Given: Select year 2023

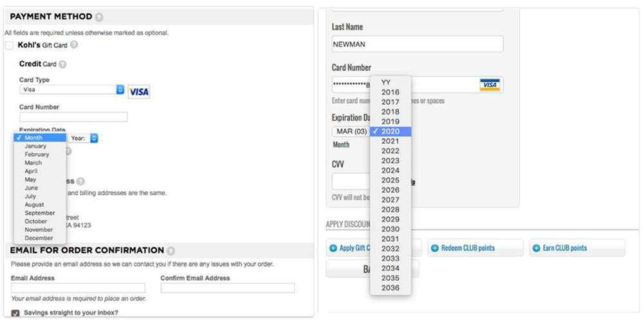Looking at the screenshot, I should pos(390,160).
